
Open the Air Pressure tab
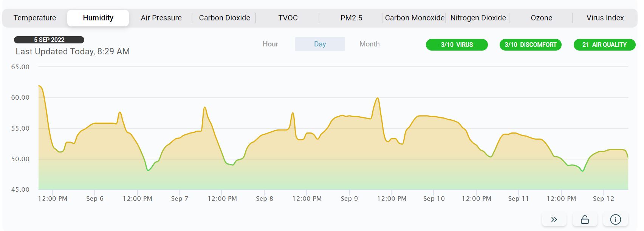pyautogui.click(x=161, y=18)
